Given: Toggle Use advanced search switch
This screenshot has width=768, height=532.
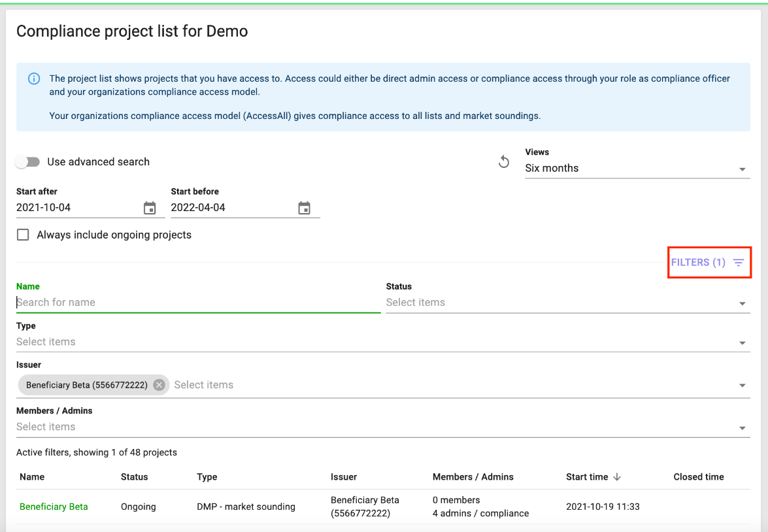Looking at the screenshot, I should [27, 161].
